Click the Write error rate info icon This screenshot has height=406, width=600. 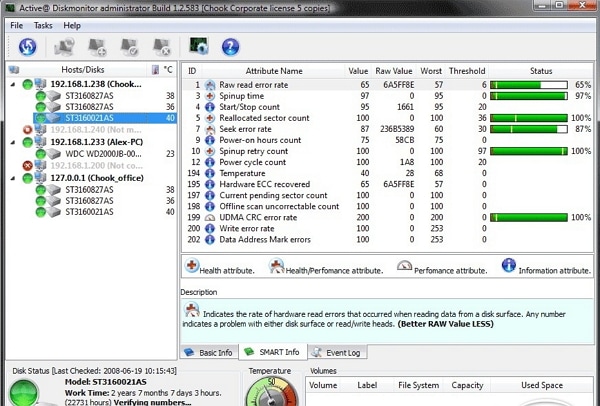point(210,228)
